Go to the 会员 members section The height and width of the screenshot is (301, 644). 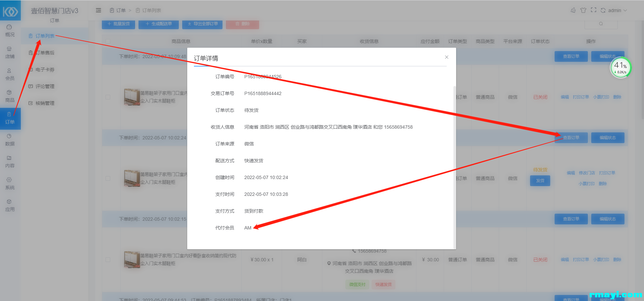click(x=10, y=75)
